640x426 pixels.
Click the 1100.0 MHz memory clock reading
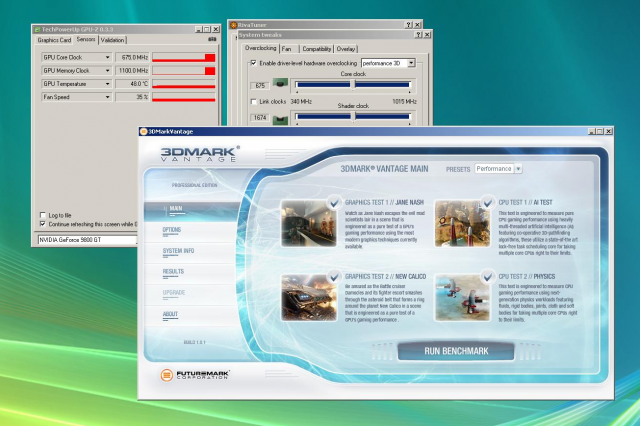click(132, 71)
